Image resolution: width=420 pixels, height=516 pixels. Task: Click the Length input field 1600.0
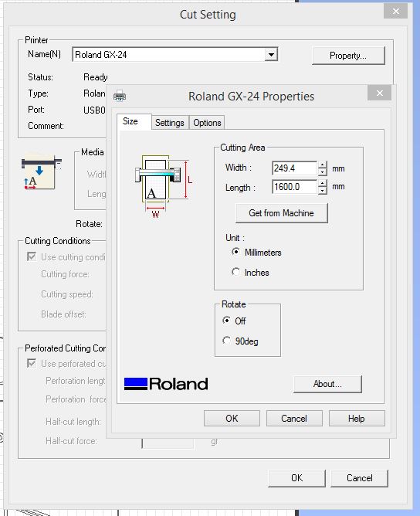pyautogui.click(x=294, y=187)
